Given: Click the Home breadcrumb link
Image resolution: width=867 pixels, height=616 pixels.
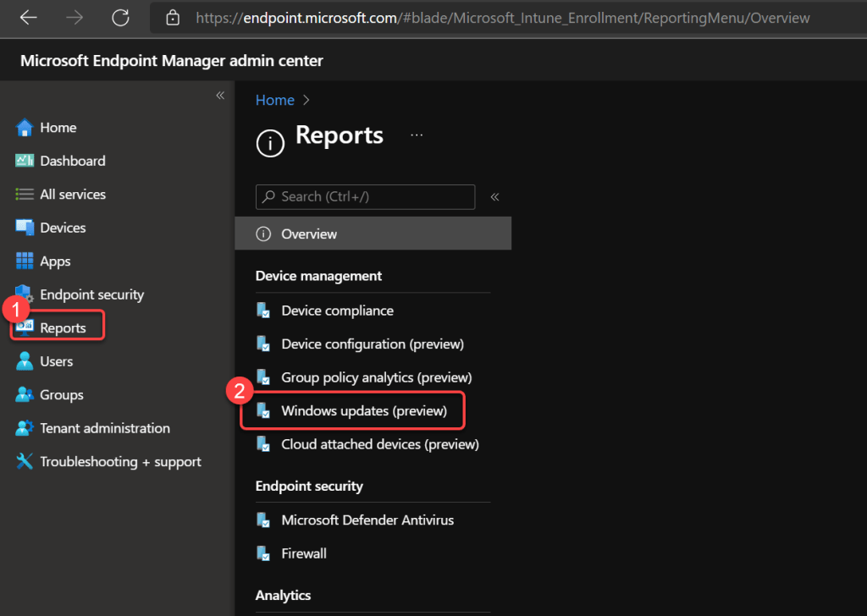Looking at the screenshot, I should 274,100.
